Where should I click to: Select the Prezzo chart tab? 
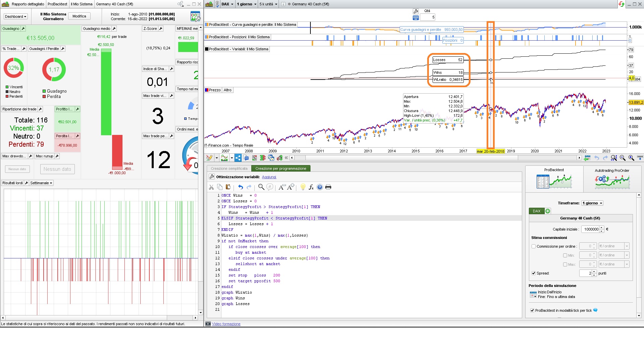(213, 90)
